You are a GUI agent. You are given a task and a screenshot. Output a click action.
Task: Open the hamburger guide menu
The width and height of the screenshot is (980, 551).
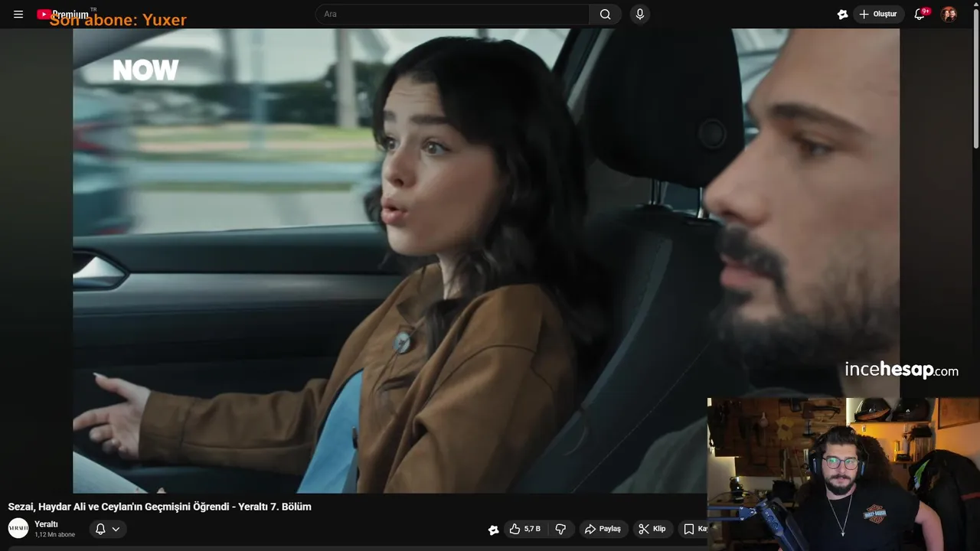click(x=18, y=15)
